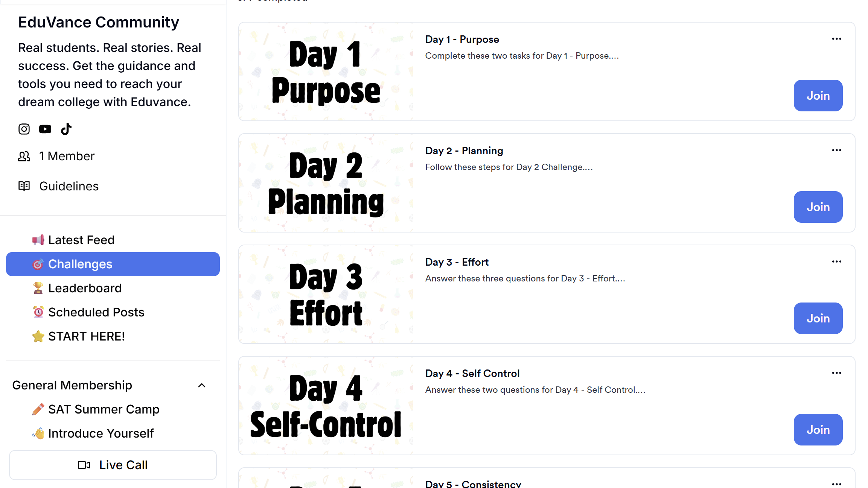Join the Day 3 - Effort challenge
868x488 pixels.
coord(818,318)
